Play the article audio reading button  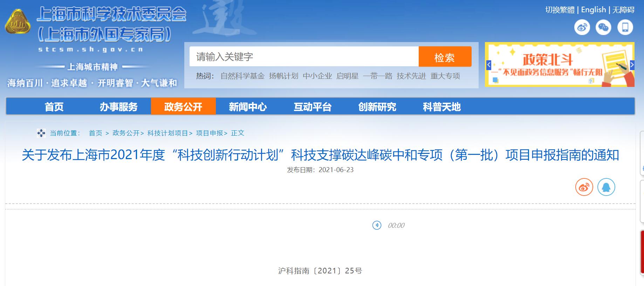click(x=377, y=225)
